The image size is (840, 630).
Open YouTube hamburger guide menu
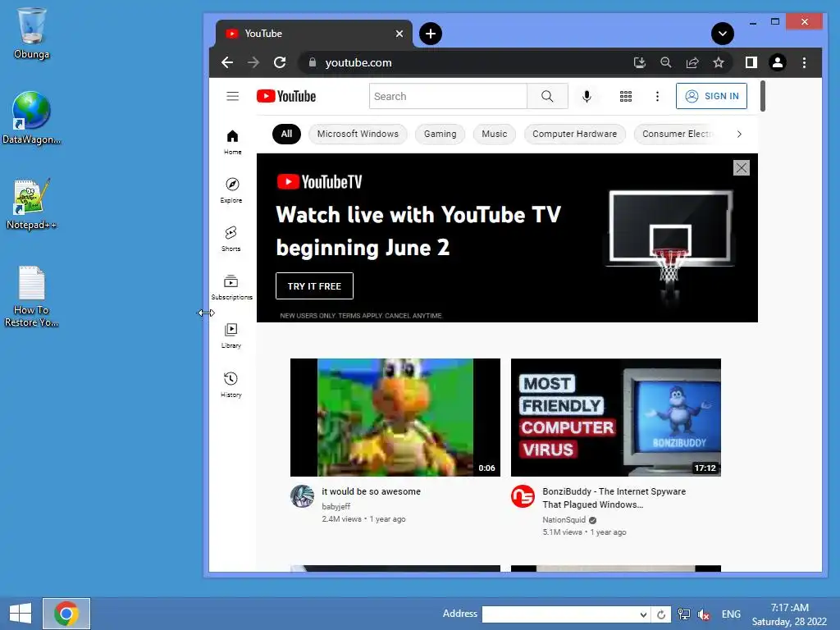click(232, 97)
